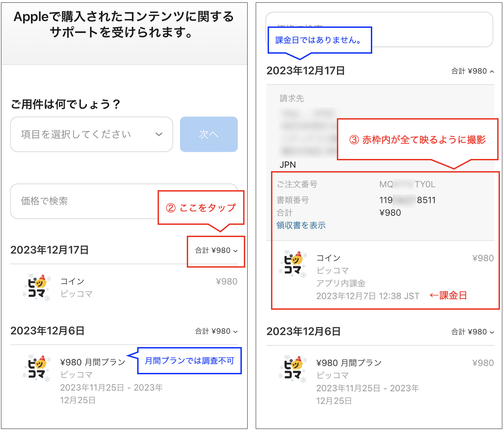
Task: Click the ピッコマ app icon next to コイン
Action: coord(37,287)
